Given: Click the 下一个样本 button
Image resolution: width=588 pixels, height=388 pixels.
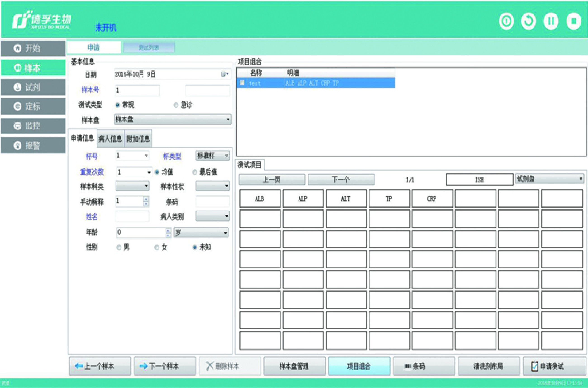Looking at the screenshot, I should [165, 366].
